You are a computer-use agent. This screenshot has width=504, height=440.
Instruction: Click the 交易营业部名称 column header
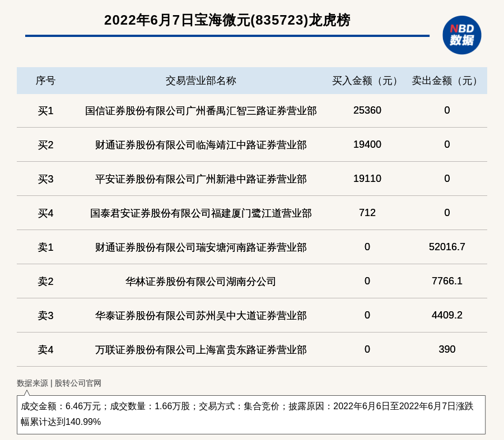coord(201,81)
